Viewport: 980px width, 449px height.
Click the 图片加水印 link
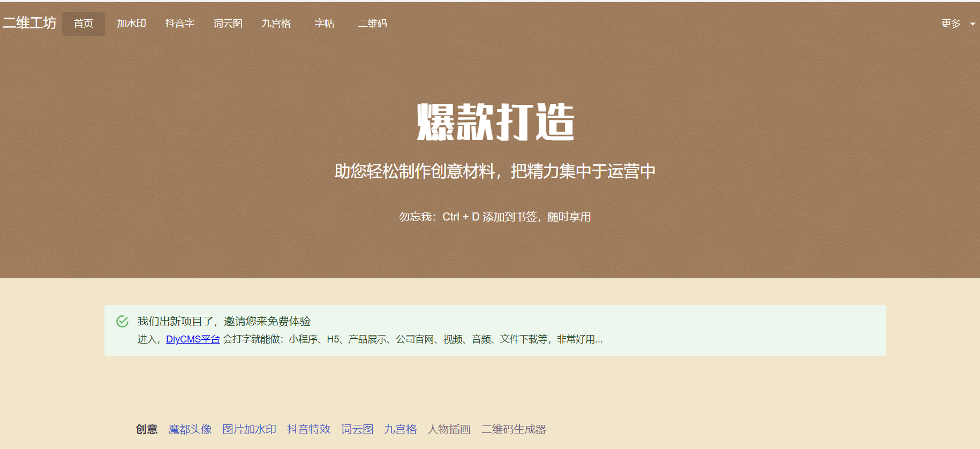click(249, 429)
